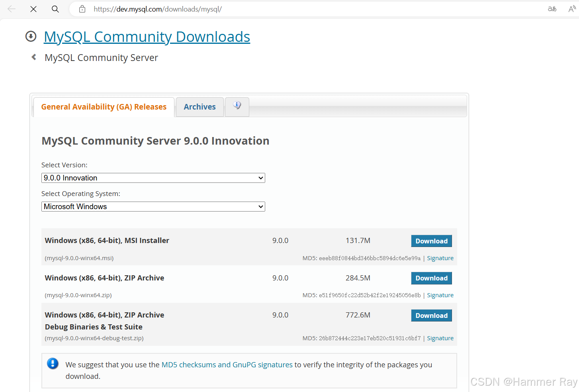Click file name (mysql-9.0.0-winx64.zip)
The height and width of the screenshot is (392, 579).
point(78,295)
